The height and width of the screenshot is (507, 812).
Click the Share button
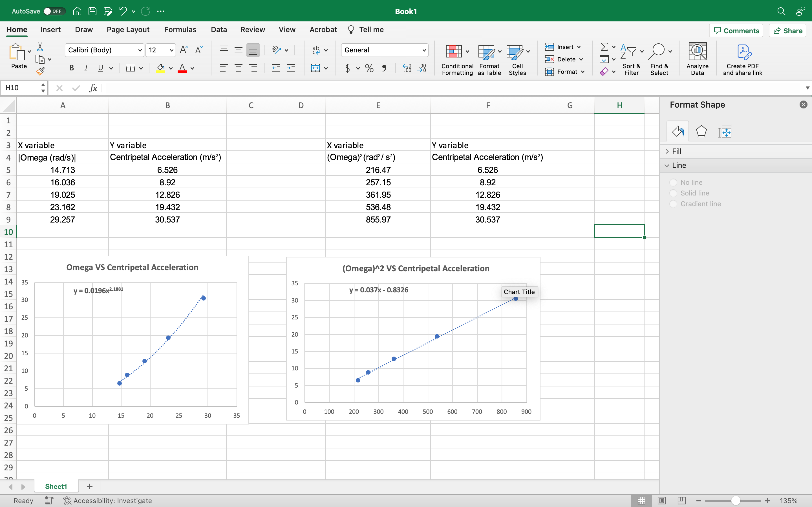click(x=787, y=30)
